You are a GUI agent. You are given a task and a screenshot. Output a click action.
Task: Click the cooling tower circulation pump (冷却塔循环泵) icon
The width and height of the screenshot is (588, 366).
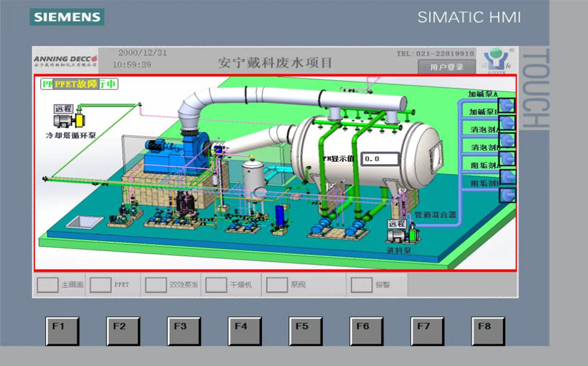point(71,121)
